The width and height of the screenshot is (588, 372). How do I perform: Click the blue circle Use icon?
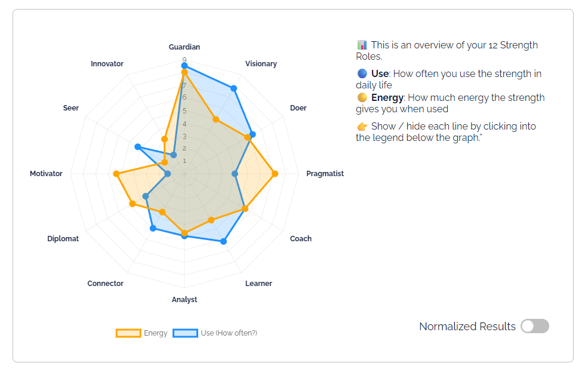pyautogui.click(x=362, y=74)
